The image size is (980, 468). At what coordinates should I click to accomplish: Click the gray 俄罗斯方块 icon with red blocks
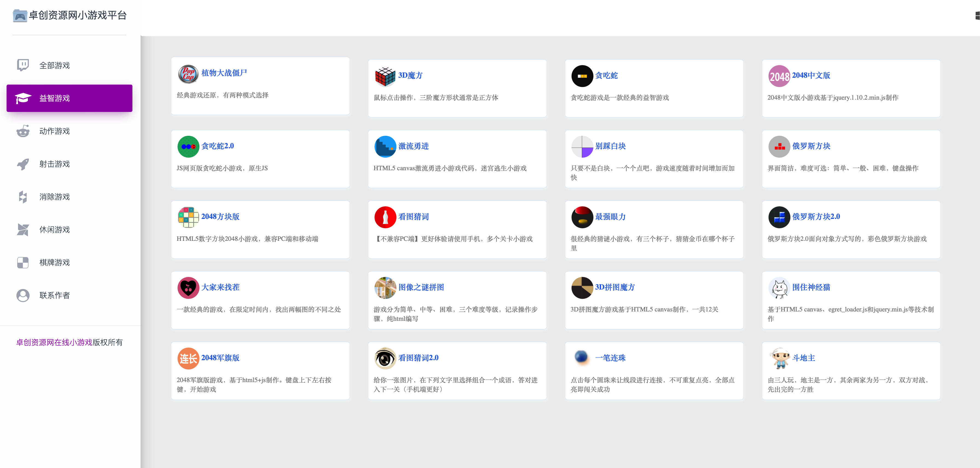(x=779, y=146)
